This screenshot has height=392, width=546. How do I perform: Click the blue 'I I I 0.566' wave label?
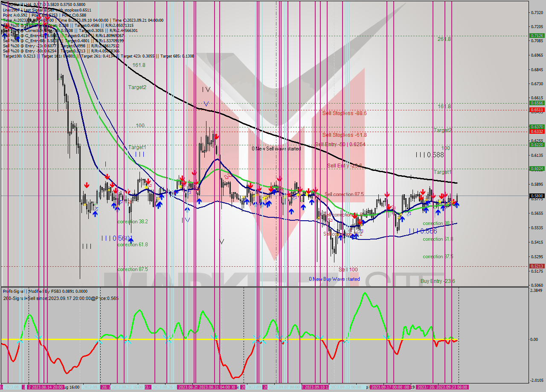point(423,231)
